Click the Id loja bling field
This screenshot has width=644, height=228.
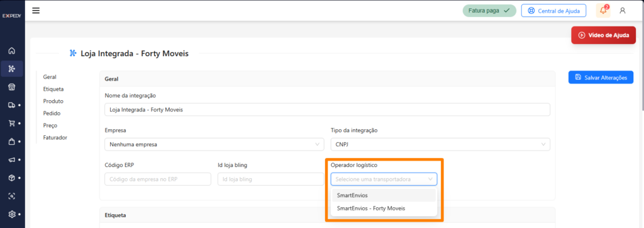(x=270, y=179)
